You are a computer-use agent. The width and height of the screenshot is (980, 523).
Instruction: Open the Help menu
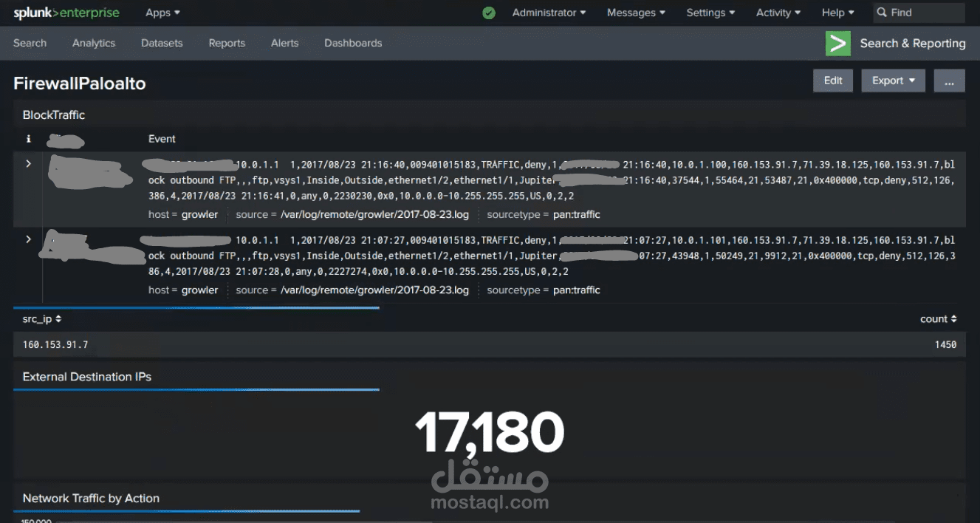point(837,13)
